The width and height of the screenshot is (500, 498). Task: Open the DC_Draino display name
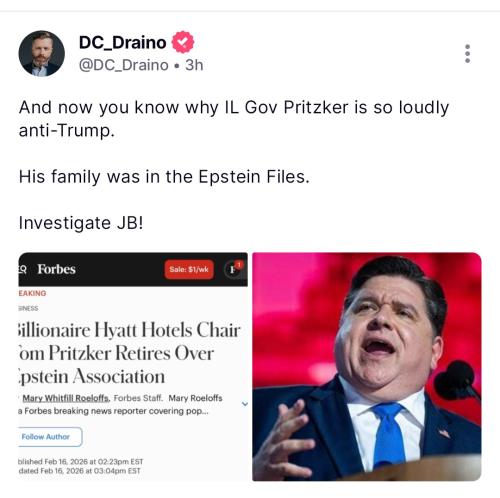(122, 42)
